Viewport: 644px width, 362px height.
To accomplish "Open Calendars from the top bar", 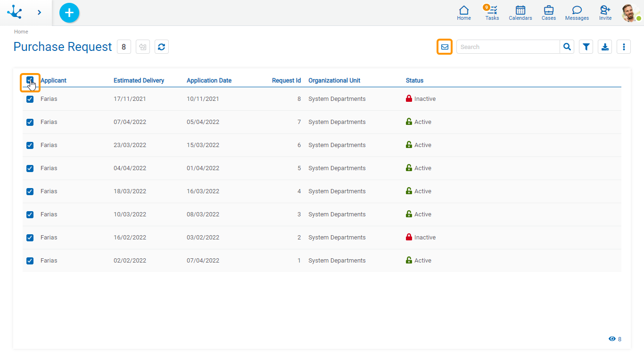I will click(520, 13).
